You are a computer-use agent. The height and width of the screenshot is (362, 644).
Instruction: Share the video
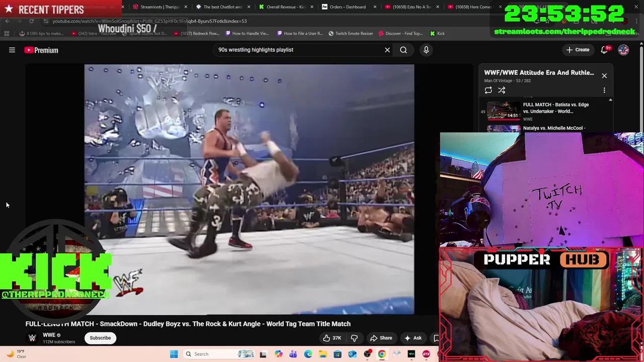(381, 338)
